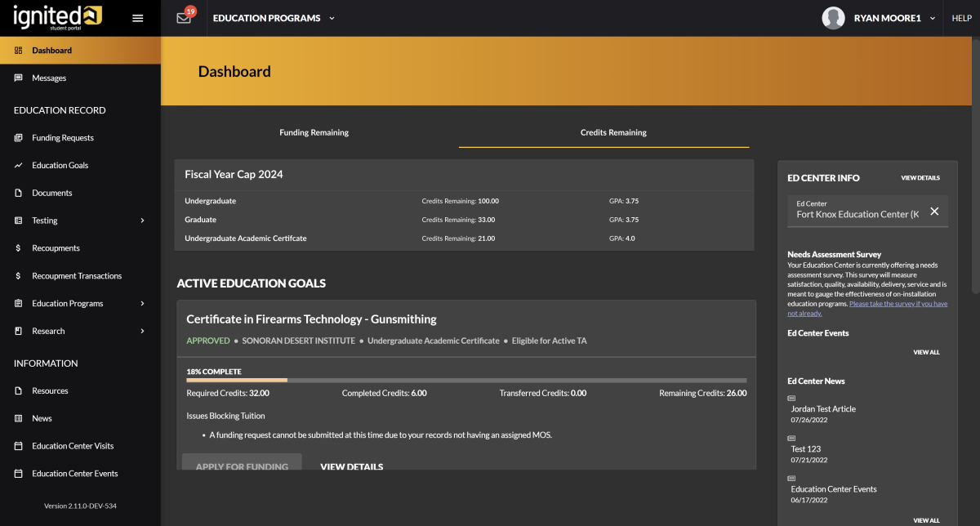Click the ignitED student portal logo
The height and width of the screenshot is (526, 980).
click(x=57, y=18)
